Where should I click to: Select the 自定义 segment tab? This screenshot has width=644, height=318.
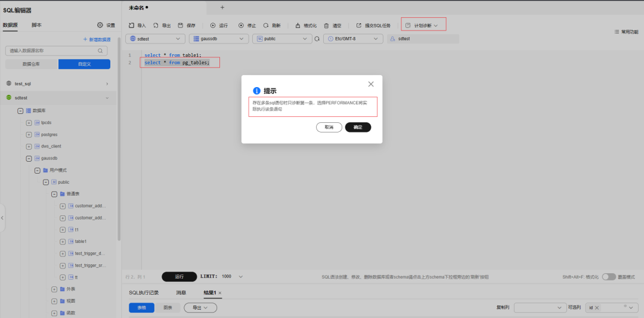pos(84,64)
